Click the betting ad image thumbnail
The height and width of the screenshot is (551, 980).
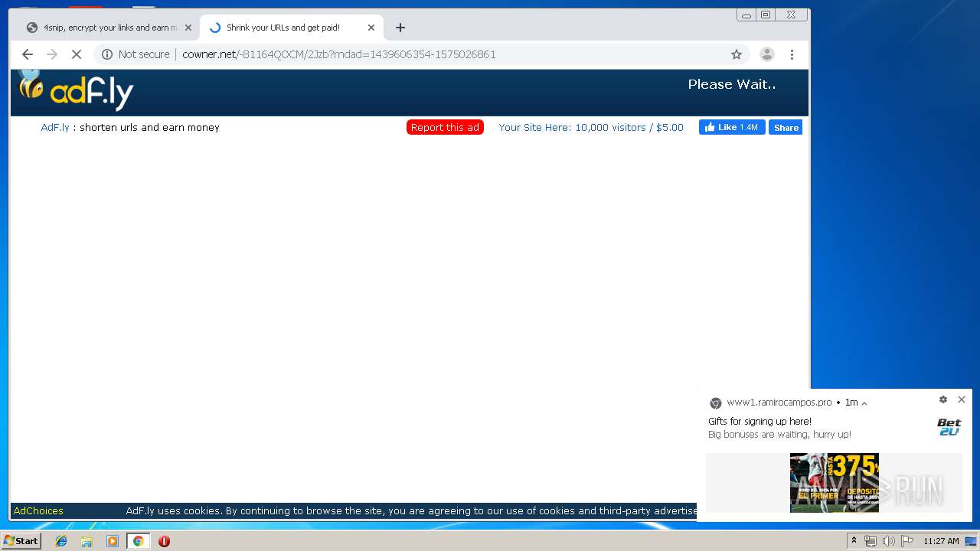pos(835,482)
